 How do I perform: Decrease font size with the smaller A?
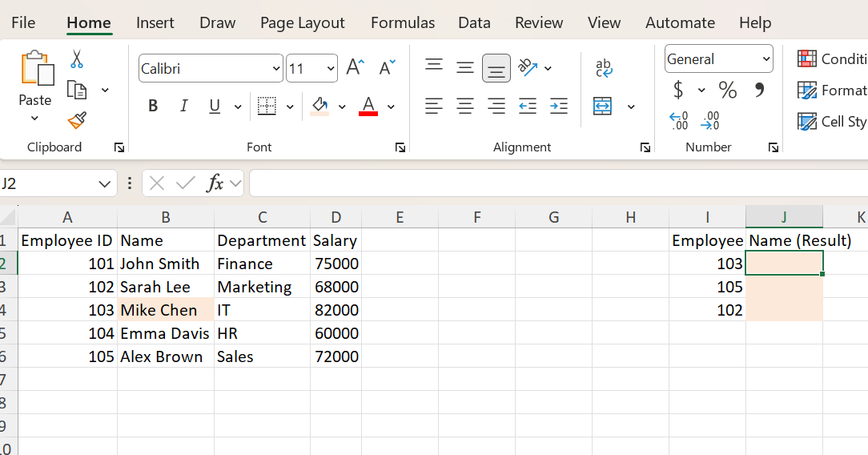point(387,67)
